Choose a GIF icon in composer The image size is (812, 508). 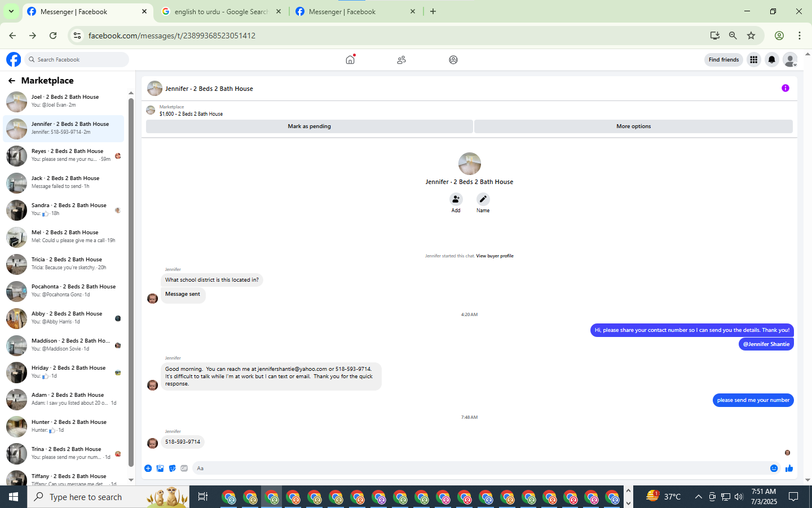pyautogui.click(x=184, y=468)
